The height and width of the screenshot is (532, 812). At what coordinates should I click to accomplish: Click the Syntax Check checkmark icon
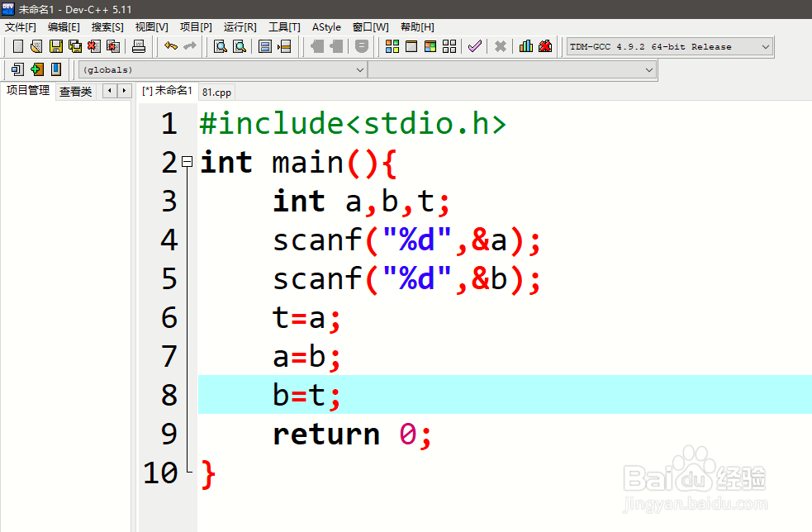(475, 46)
